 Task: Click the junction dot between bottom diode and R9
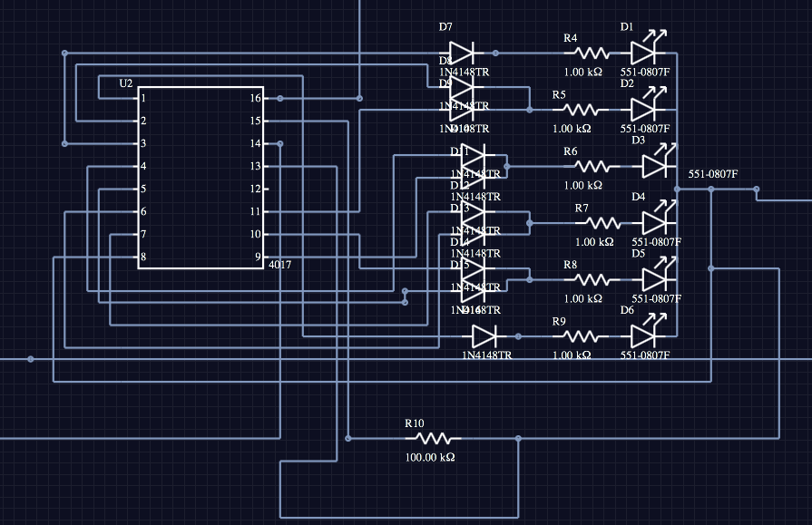coord(518,336)
